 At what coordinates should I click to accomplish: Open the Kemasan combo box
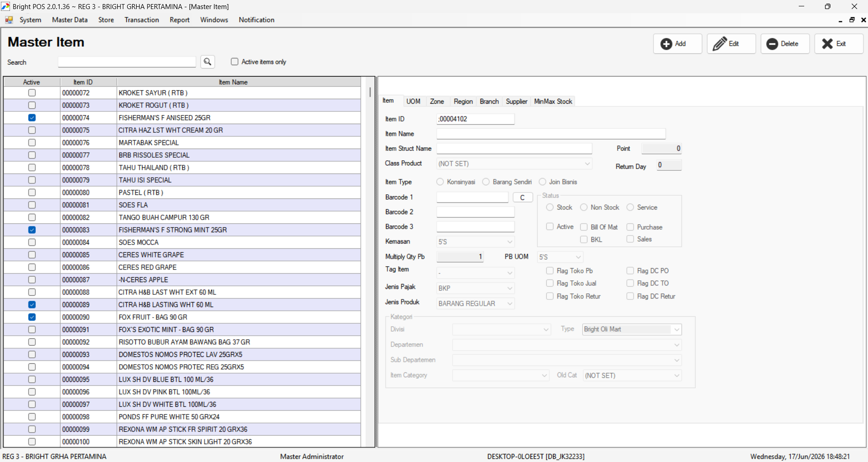point(475,242)
